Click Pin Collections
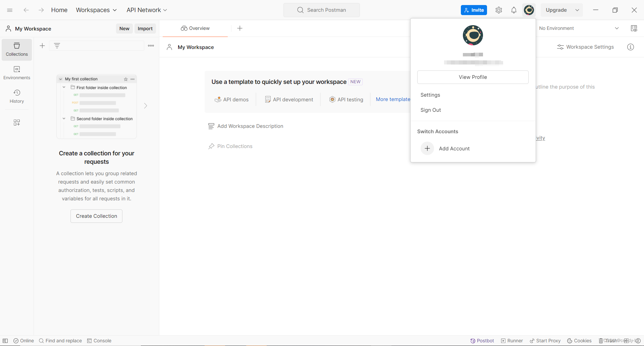The height and width of the screenshot is (346, 644). coord(230,146)
